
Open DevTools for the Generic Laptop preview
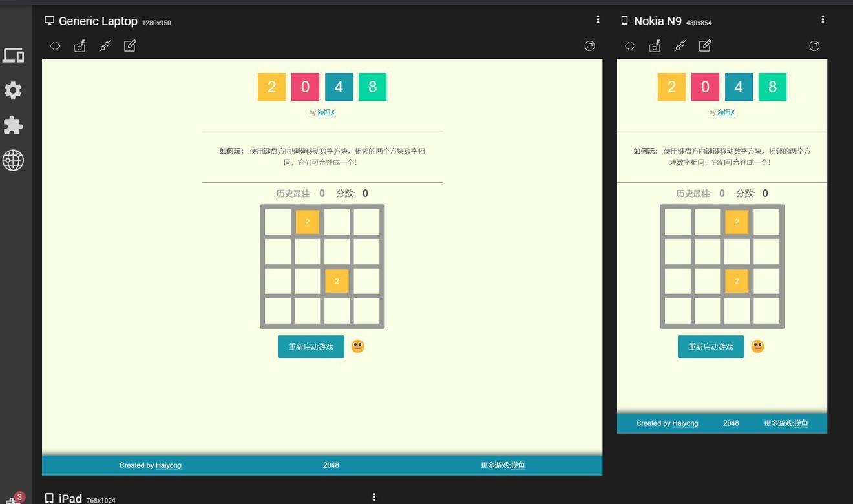(56, 46)
